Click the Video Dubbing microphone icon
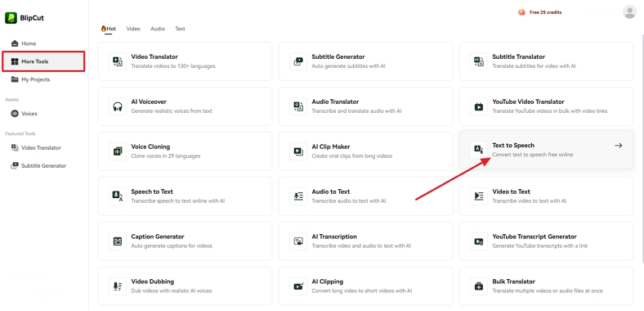The height and width of the screenshot is (311, 644). pyautogui.click(x=118, y=286)
